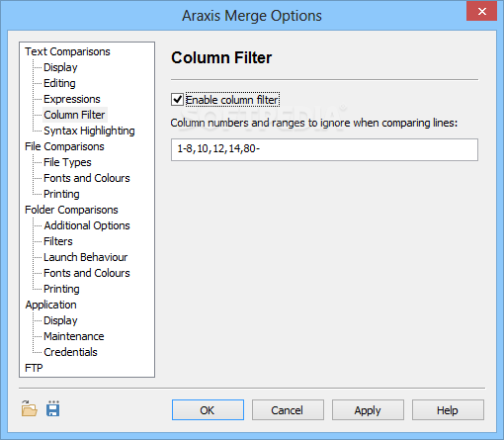The width and height of the screenshot is (504, 440).
Task: Click the column numbers and ranges field
Action: [324, 149]
